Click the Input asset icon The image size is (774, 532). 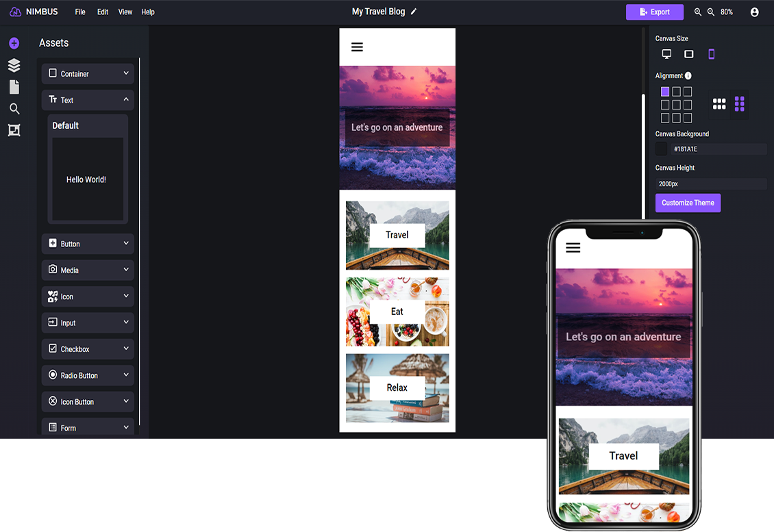click(x=53, y=322)
